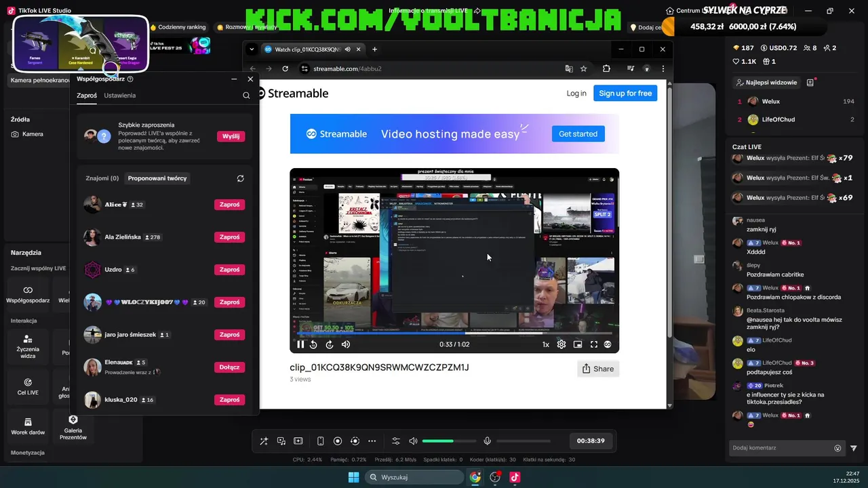The height and width of the screenshot is (488, 868).
Task: Mute the Streamable video player volume
Action: (x=346, y=344)
